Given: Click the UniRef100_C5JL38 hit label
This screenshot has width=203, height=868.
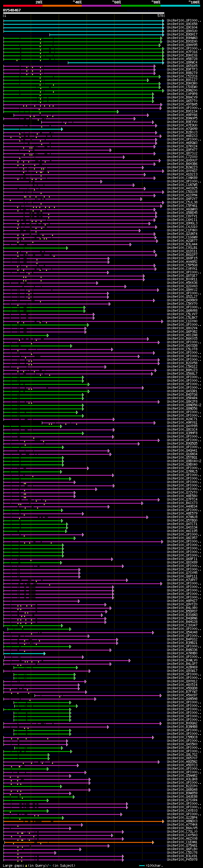Looking at the screenshot, I should tap(182, 202).
